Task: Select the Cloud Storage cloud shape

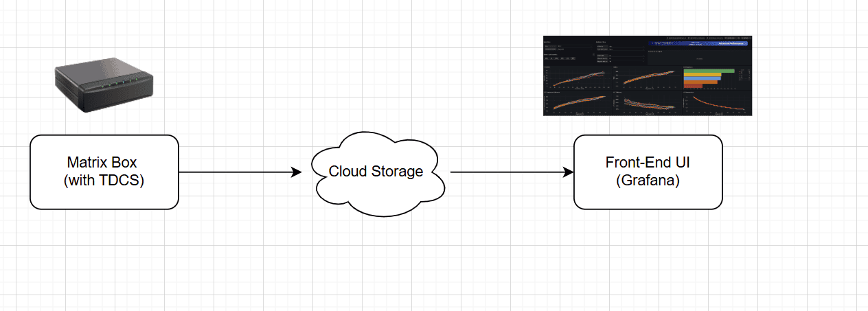Action: [376, 172]
